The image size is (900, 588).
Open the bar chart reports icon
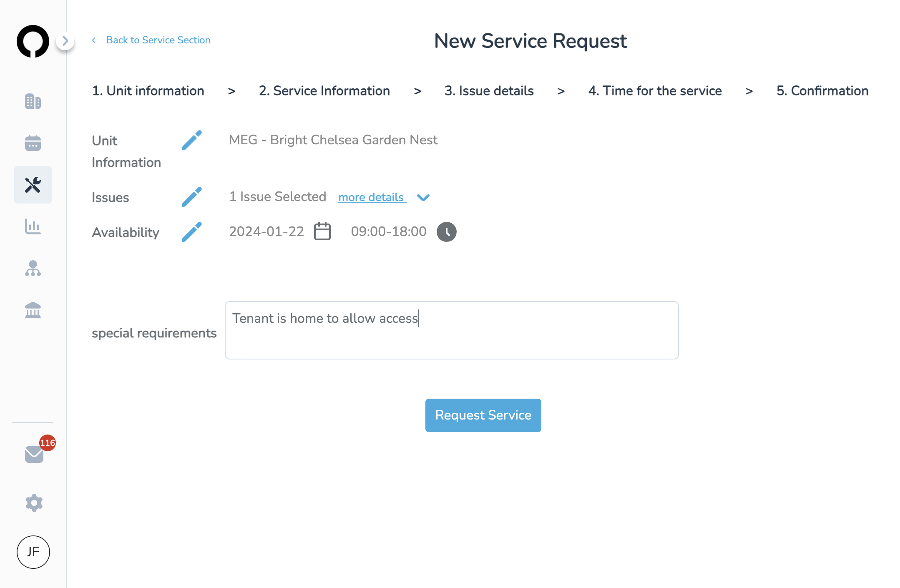pyautogui.click(x=33, y=226)
